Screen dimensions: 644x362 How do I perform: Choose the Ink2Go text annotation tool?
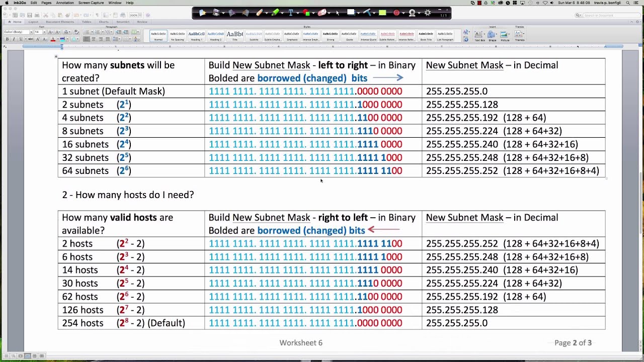coord(291,13)
